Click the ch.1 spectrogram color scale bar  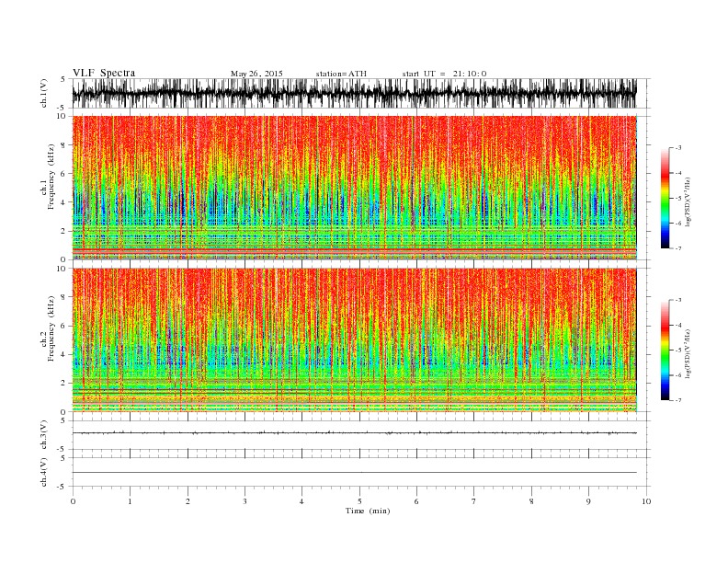(665, 198)
